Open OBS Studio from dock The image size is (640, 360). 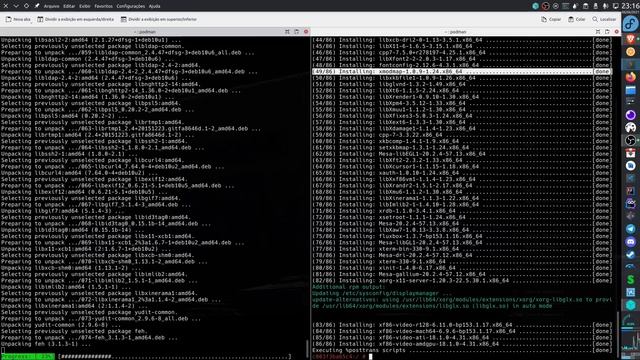click(x=631, y=140)
